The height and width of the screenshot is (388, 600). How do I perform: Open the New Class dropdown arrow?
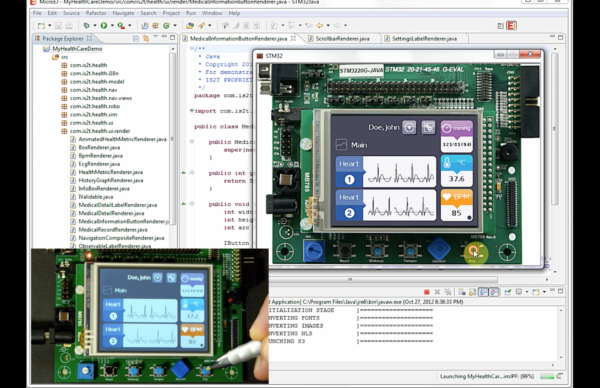coord(175,26)
